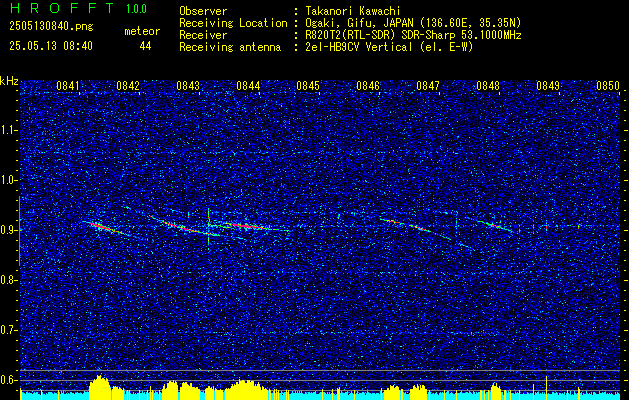Click the version number 1.0.0
Viewport: 629px width, 400px height.
(x=136, y=9)
